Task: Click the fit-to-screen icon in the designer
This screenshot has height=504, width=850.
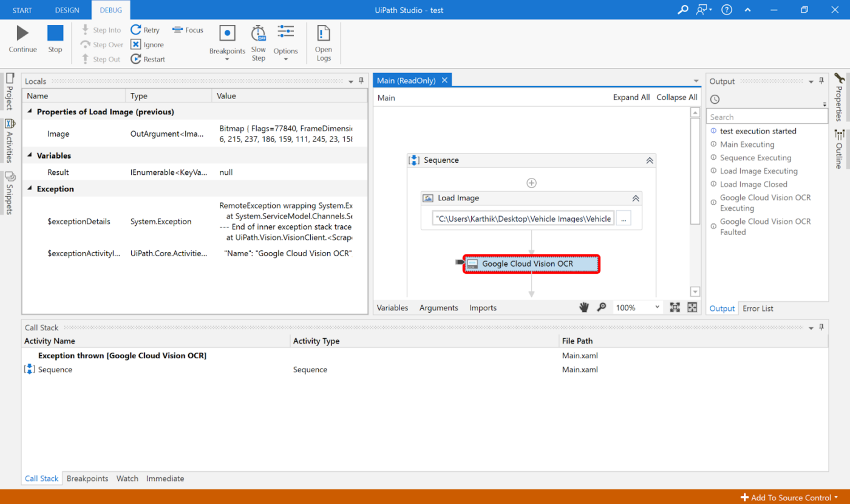Action: coord(675,307)
